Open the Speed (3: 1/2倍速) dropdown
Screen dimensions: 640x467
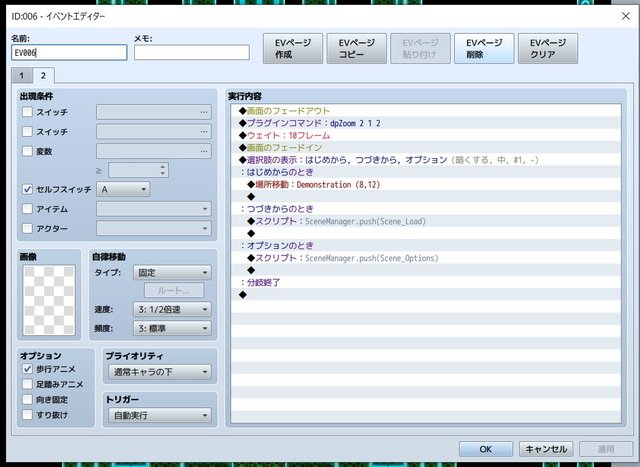click(x=172, y=309)
